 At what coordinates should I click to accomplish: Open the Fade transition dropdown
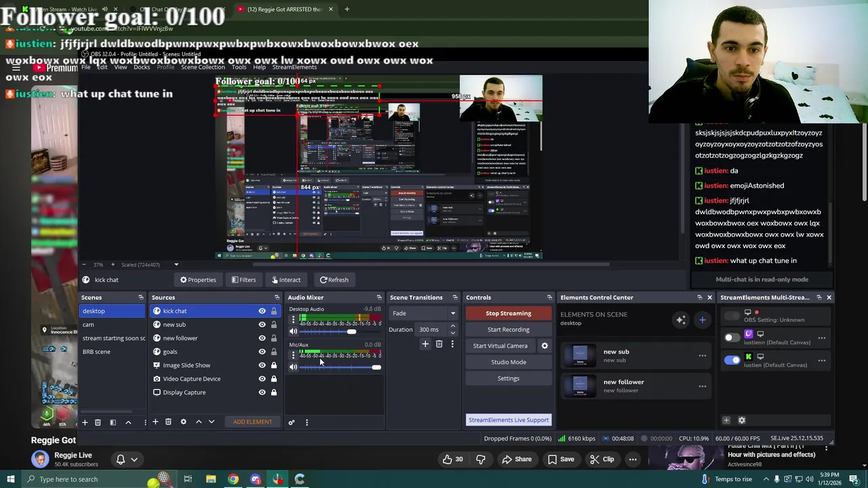pyautogui.click(x=424, y=313)
